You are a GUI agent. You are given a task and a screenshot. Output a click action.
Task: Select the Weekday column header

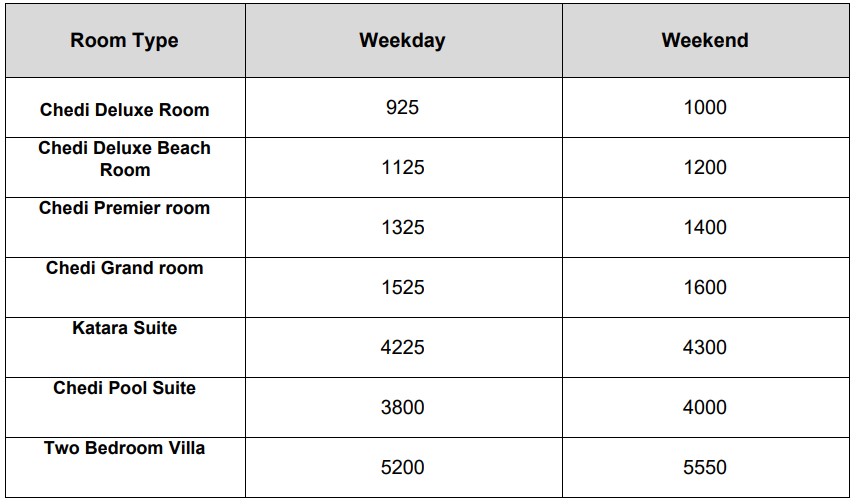pos(402,40)
